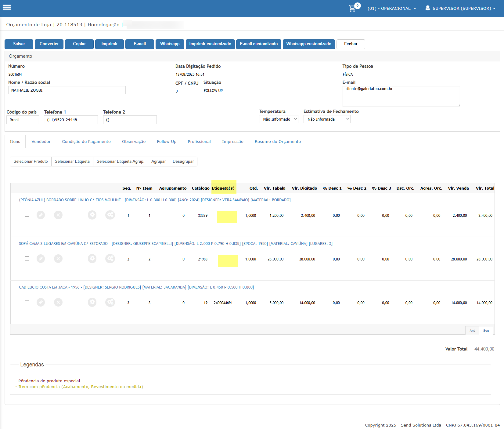504x429 pixels.
Task: Open the hamburger menu in the top bar
Action: pyautogui.click(x=7, y=8)
